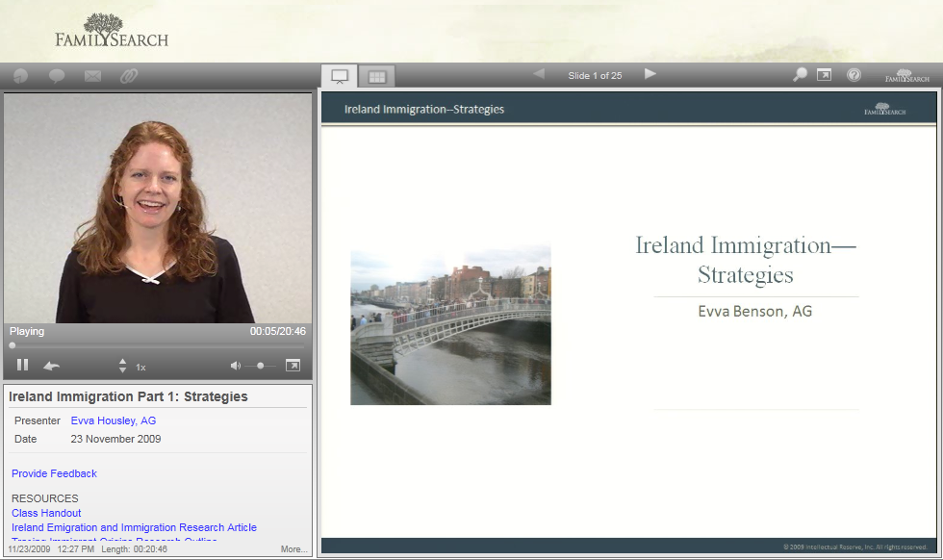Mute audio using the speaker icon
943x560 pixels.
[x=236, y=366]
